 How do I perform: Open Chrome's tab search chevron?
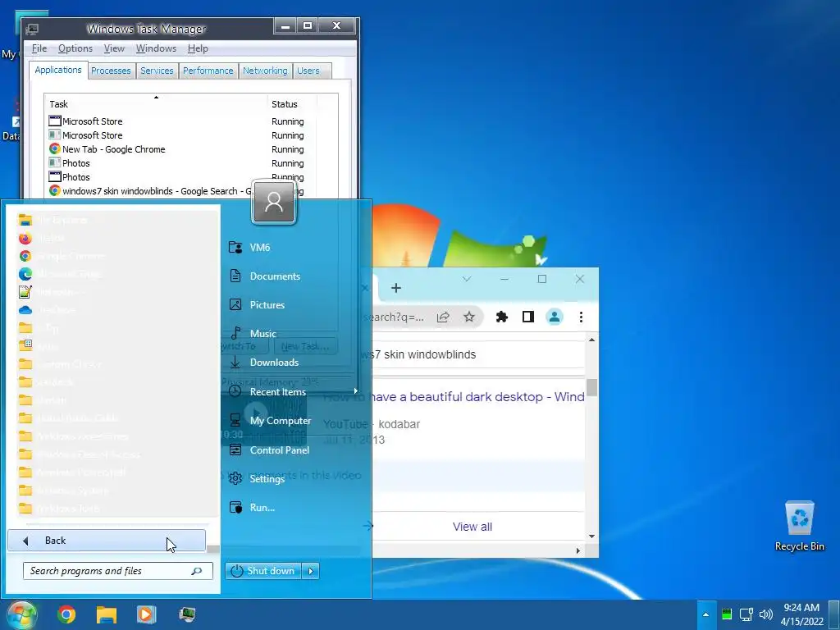tap(467, 279)
